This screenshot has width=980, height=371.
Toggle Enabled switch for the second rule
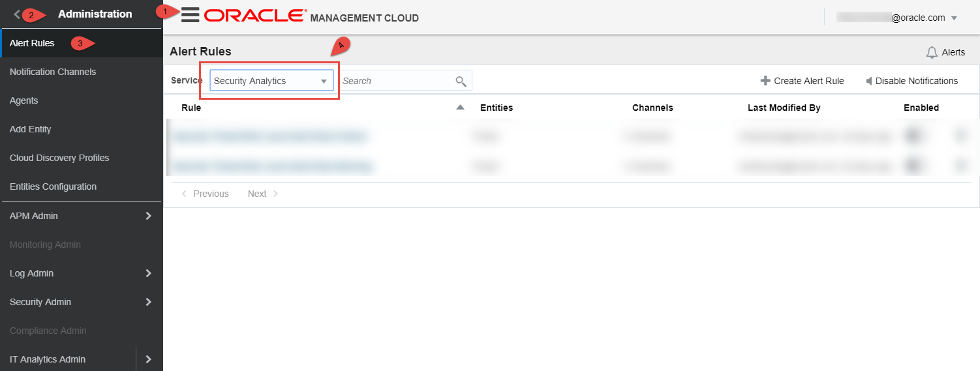pos(915,166)
